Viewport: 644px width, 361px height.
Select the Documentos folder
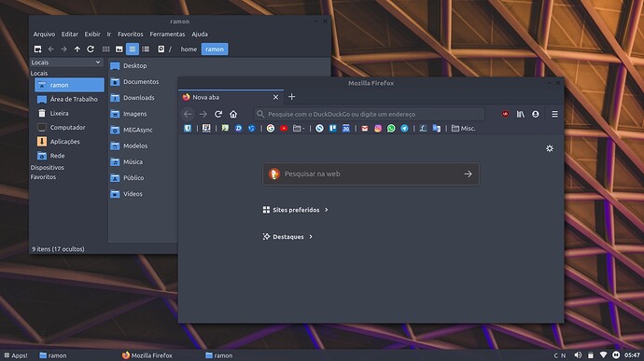click(x=134, y=82)
